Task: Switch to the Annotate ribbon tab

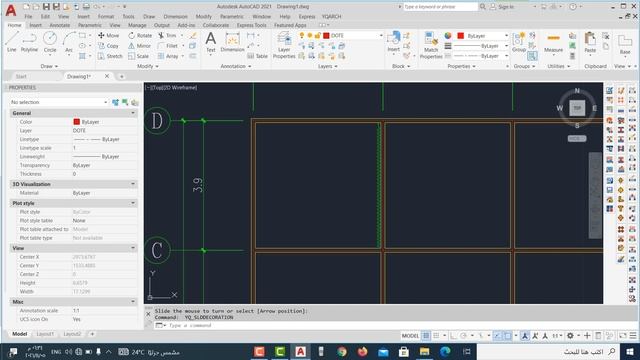Action: click(x=60, y=25)
